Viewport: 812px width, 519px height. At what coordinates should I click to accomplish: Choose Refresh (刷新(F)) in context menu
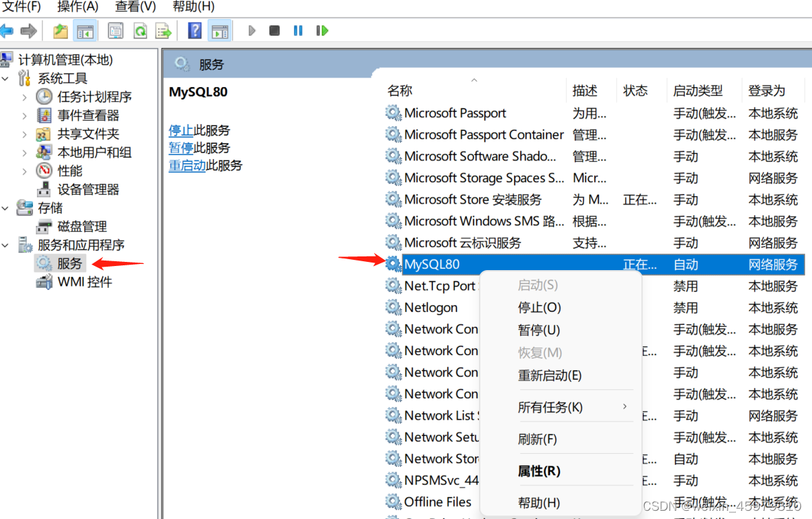pyautogui.click(x=561, y=439)
